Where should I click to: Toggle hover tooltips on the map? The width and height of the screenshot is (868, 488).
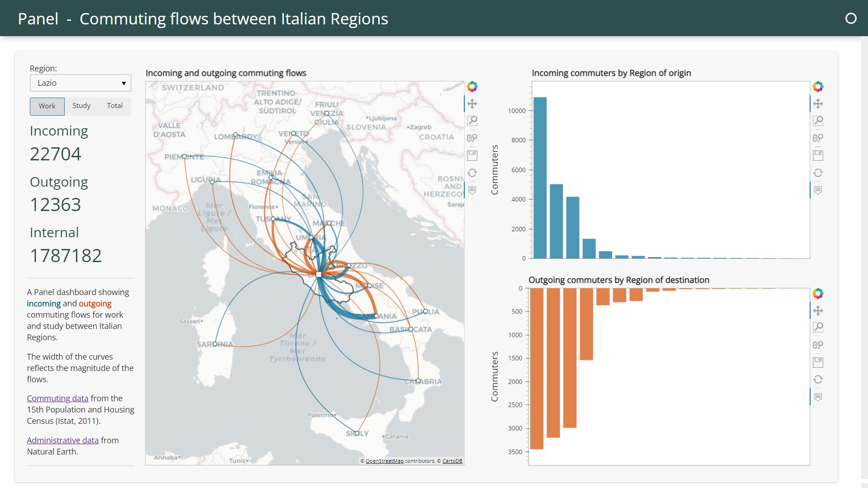coord(472,189)
